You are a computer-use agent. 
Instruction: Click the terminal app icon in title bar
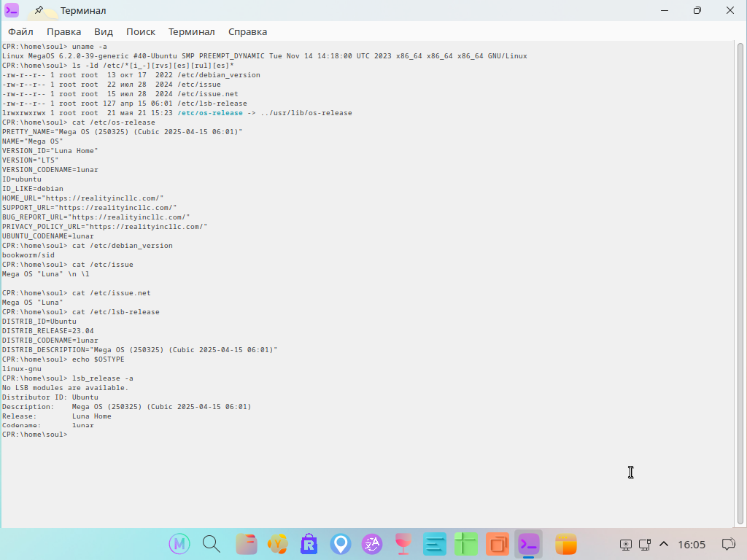[x=12, y=10]
